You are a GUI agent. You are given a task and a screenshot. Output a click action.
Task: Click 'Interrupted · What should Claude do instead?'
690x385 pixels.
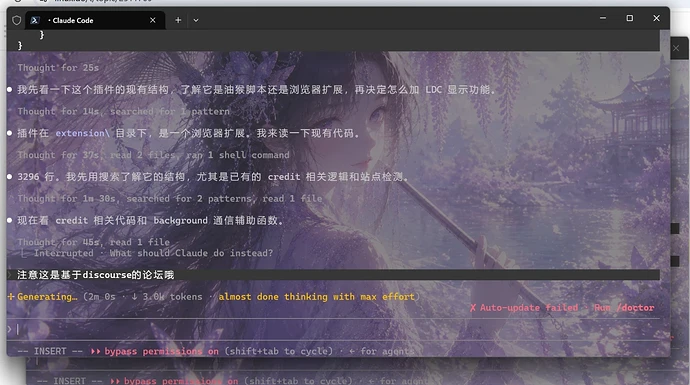[x=153, y=253]
